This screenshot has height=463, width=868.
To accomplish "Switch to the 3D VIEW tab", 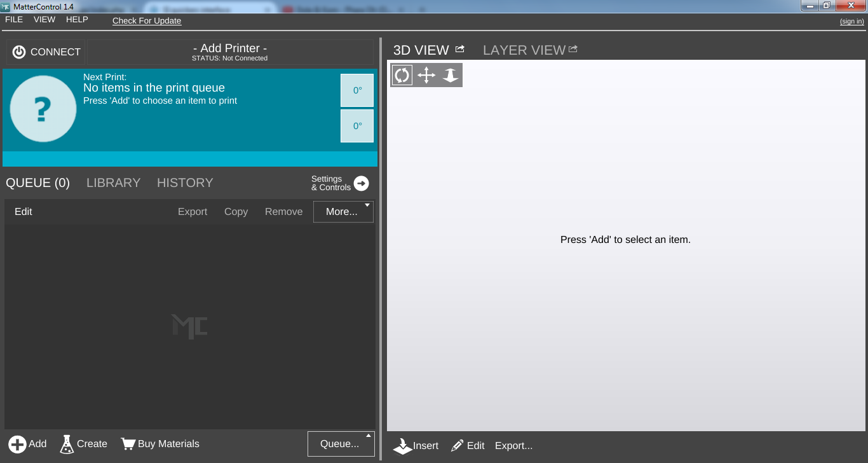I will pyautogui.click(x=421, y=50).
